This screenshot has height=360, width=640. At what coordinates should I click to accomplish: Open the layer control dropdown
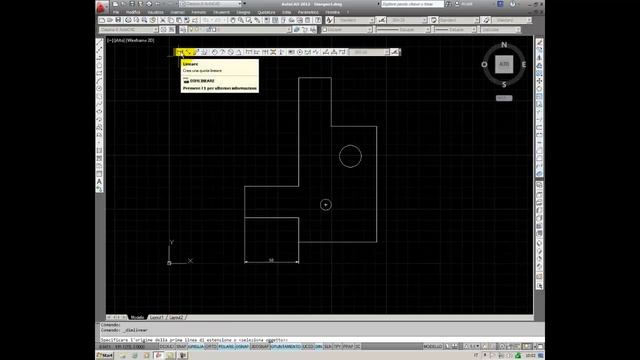(x=240, y=30)
